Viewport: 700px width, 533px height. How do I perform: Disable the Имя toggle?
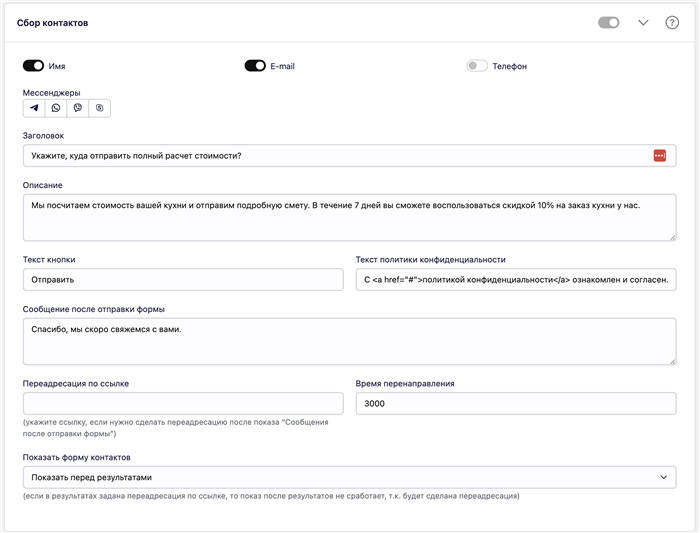(x=33, y=66)
